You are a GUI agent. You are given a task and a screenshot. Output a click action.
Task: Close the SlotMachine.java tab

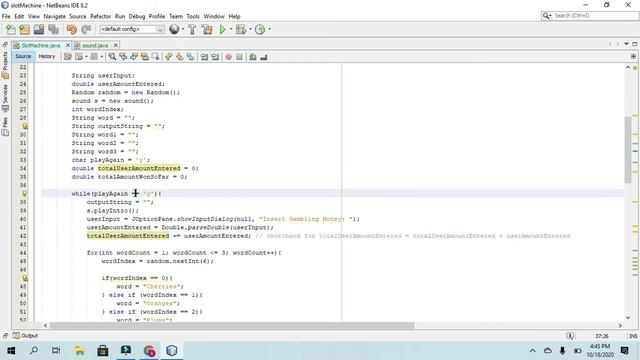(68, 45)
